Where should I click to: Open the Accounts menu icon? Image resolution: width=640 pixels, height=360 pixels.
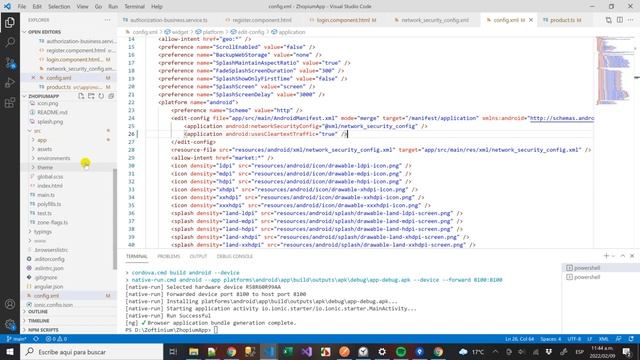point(10,304)
